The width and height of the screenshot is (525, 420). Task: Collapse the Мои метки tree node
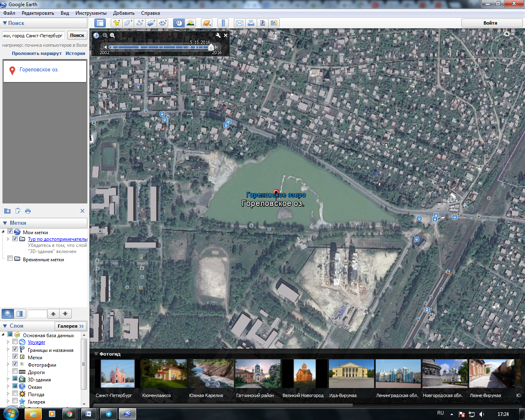click(x=4, y=232)
